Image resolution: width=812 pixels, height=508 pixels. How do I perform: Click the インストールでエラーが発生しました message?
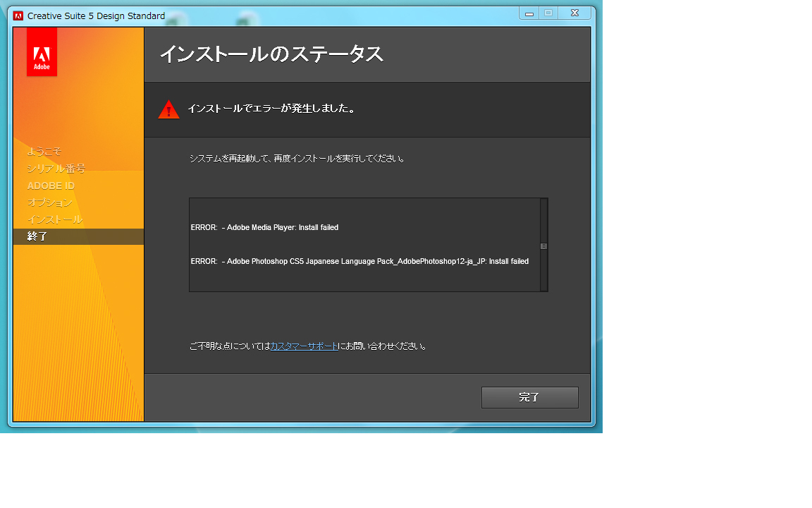click(271, 109)
